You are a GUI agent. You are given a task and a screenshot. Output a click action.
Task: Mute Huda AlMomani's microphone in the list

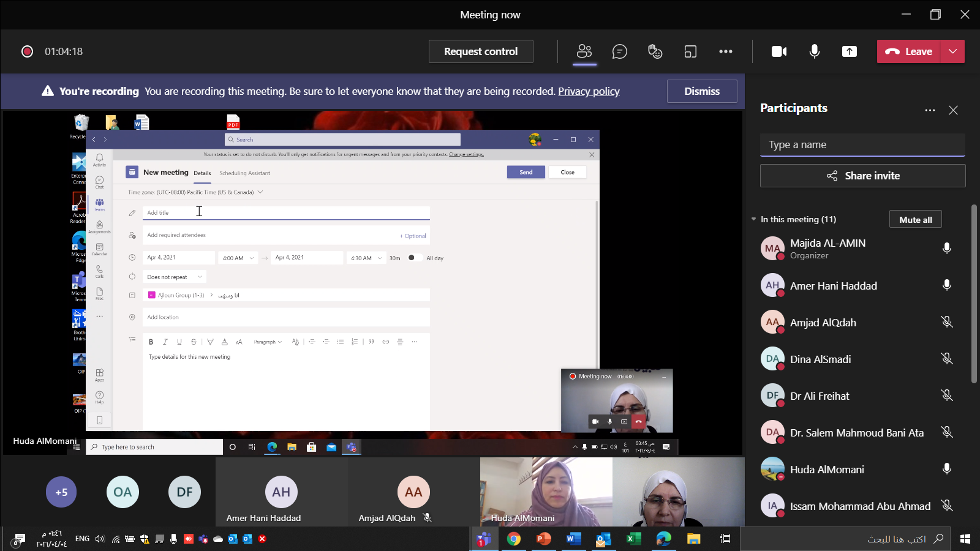947,468
